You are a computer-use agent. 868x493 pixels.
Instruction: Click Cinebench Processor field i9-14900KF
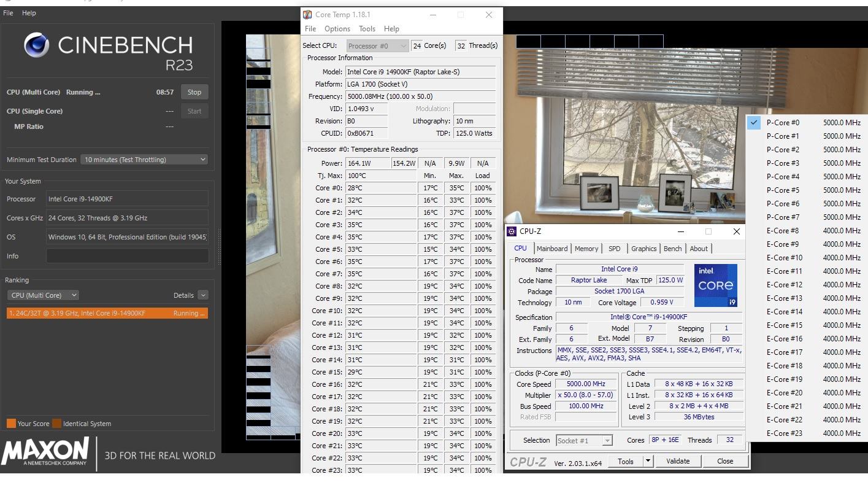(x=128, y=199)
